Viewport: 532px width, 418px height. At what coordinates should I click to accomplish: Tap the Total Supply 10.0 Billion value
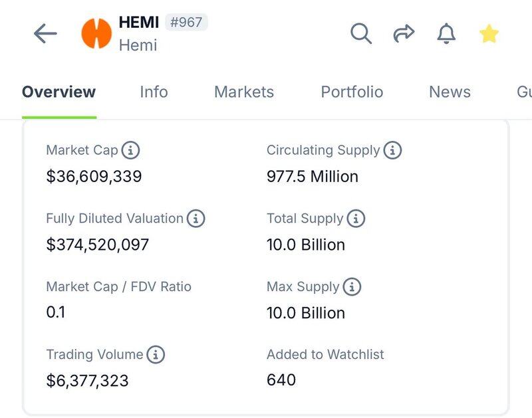coord(306,245)
